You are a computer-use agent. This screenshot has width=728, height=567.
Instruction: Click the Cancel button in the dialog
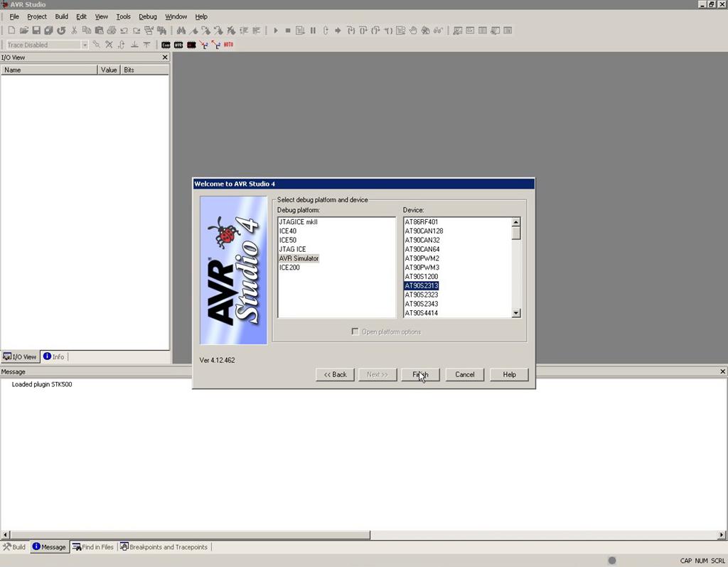tap(465, 375)
